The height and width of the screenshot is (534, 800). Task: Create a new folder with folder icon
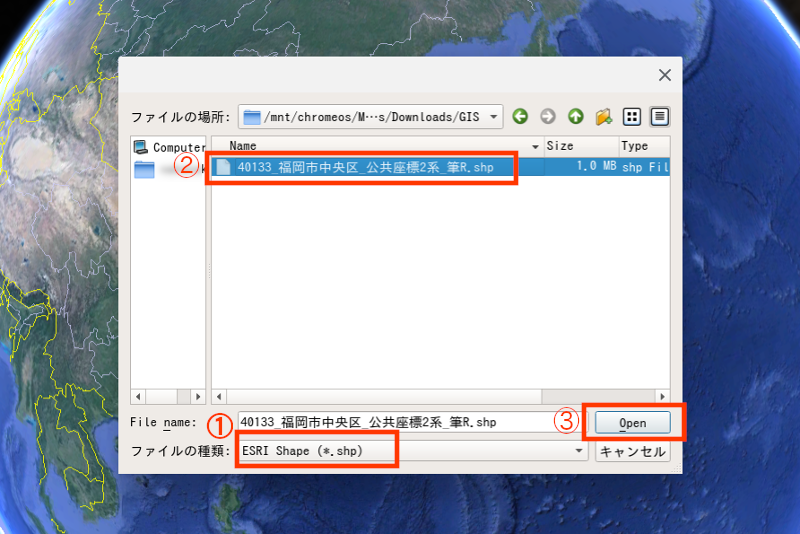604,117
